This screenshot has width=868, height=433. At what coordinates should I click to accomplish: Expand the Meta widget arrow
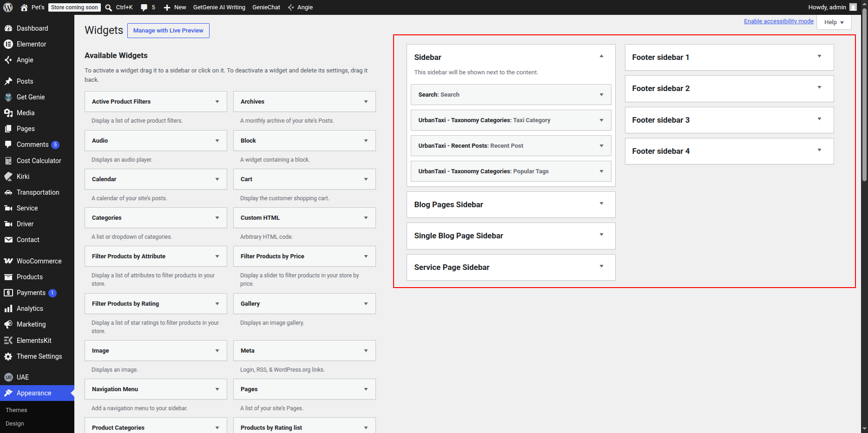coord(366,351)
